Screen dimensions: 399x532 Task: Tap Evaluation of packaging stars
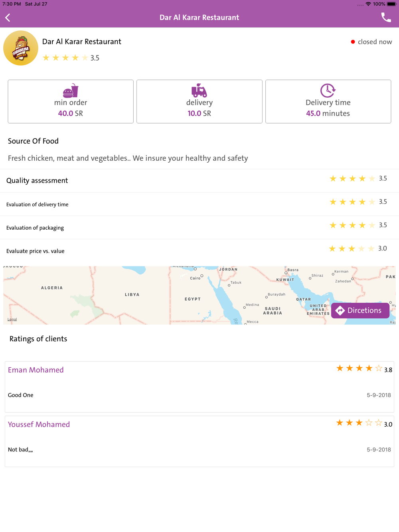pos(352,225)
